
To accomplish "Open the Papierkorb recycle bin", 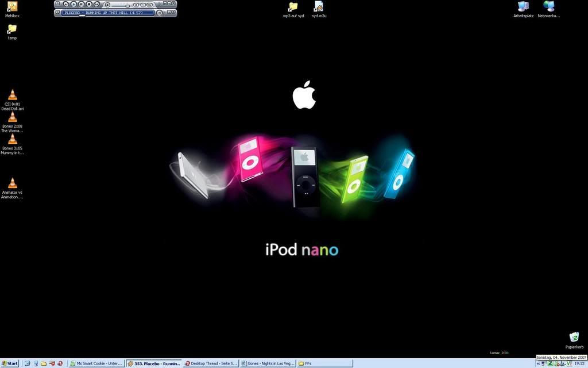I will point(574,338).
